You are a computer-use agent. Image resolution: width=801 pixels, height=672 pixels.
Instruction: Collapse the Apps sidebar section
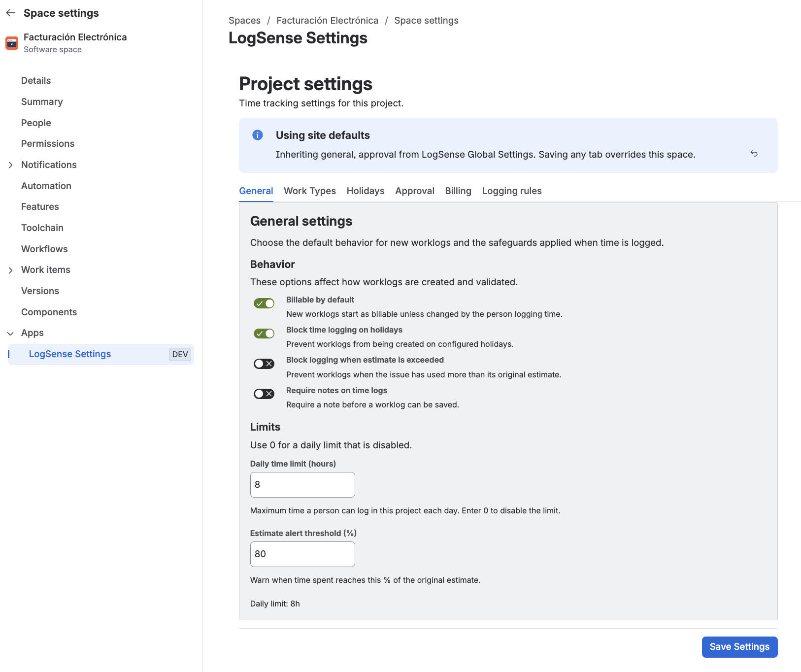coord(11,334)
